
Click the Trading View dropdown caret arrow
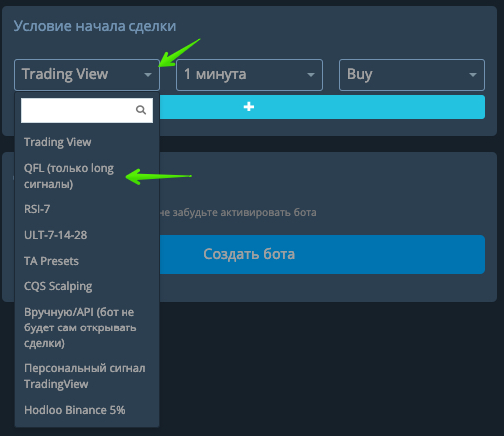[x=148, y=75]
